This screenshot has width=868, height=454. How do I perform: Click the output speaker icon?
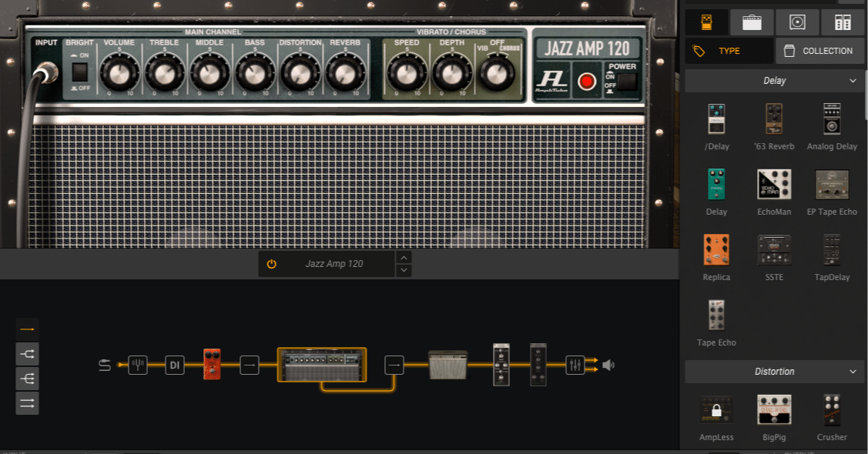pos(608,365)
